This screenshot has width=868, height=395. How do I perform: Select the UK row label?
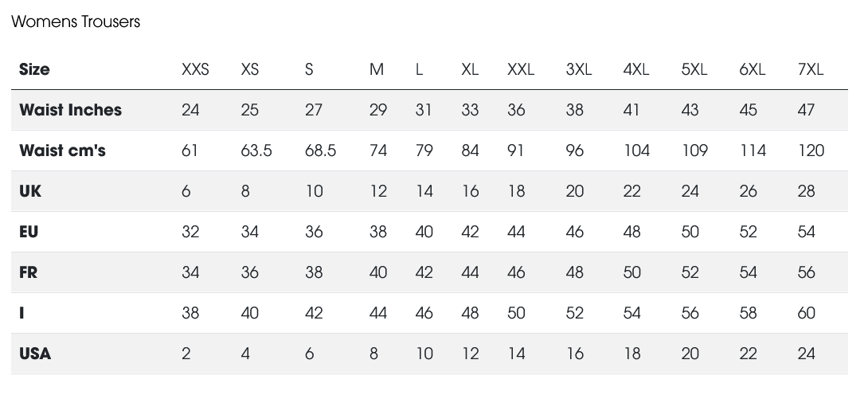tap(30, 191)
